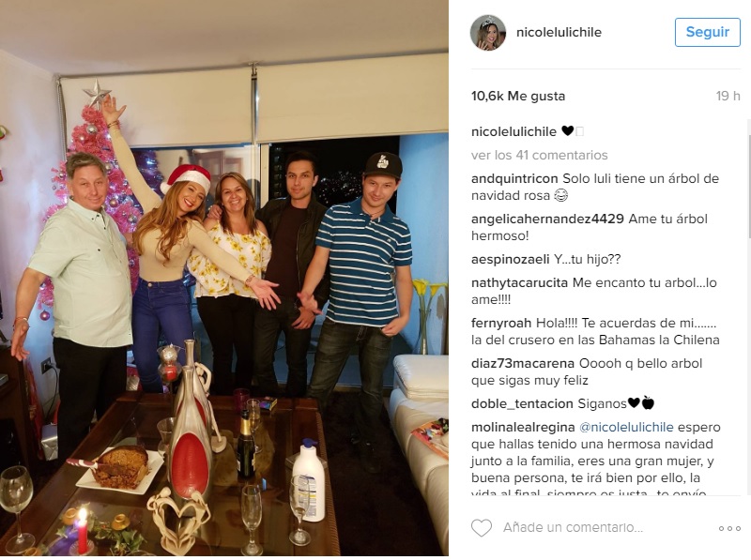This screenshot has height=560, width=751.
Task: Open the Christmas family photo
Action: point(224,278)
